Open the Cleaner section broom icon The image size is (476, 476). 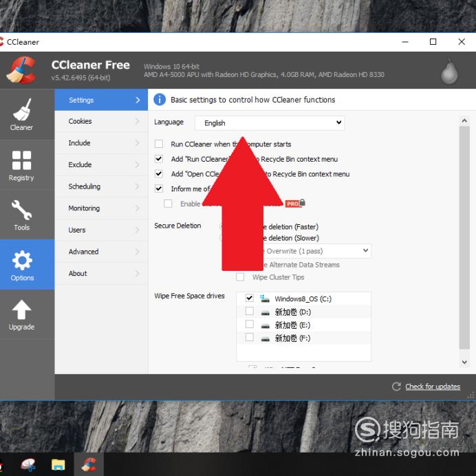click(21, 110)
